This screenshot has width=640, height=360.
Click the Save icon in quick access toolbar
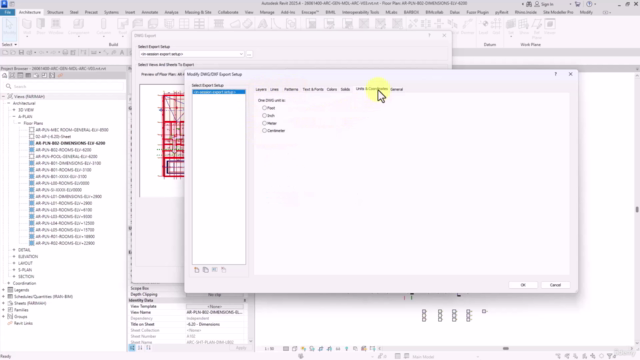[x=21, y=53]
